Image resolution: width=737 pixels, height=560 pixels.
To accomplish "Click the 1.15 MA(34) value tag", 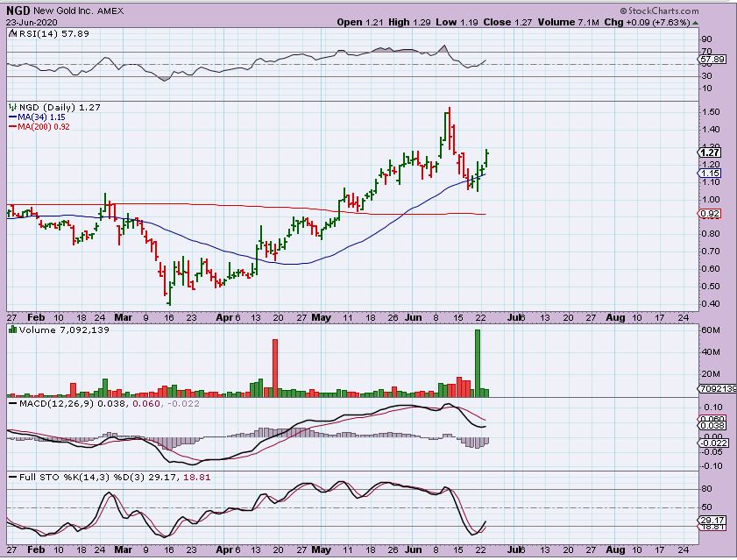I will pos(709,173).
